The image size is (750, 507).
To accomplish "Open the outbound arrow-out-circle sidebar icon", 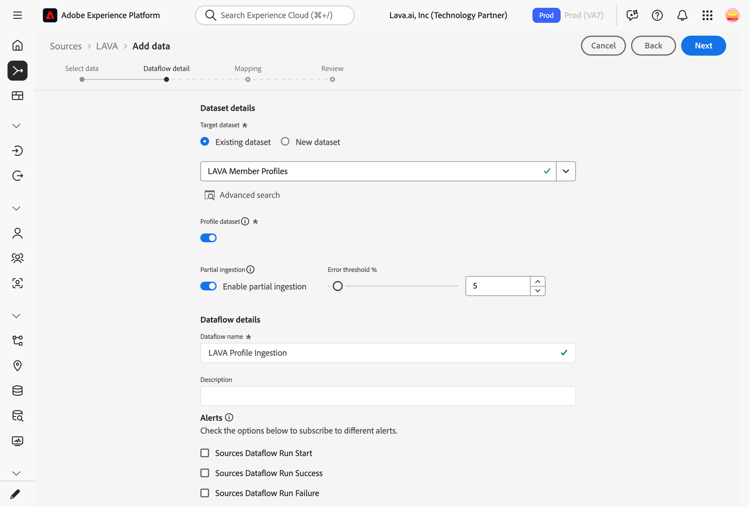I will pyautogui.click(x=17, y=176).
